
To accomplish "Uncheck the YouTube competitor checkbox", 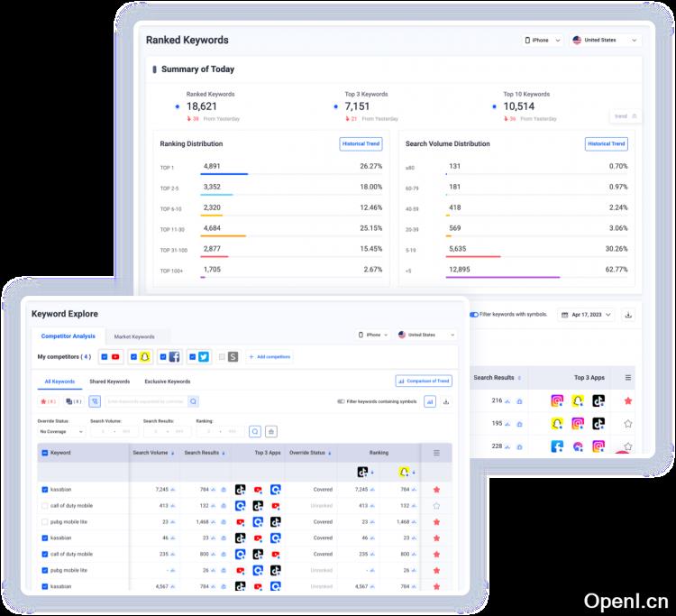I will point(105,357).
